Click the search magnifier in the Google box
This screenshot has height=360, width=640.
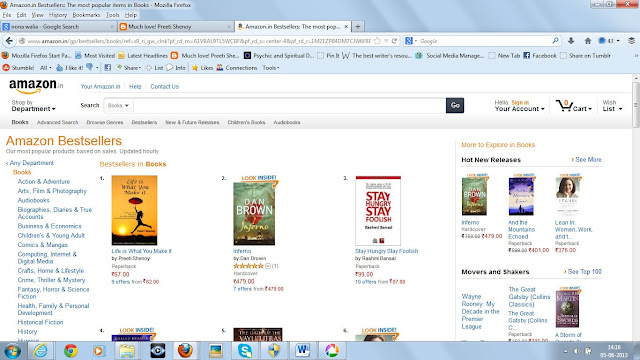(556, 41)
